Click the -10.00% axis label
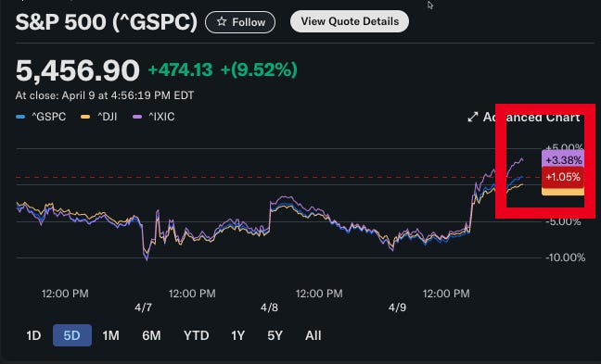601x364 pixels. (x=566, y=257)
